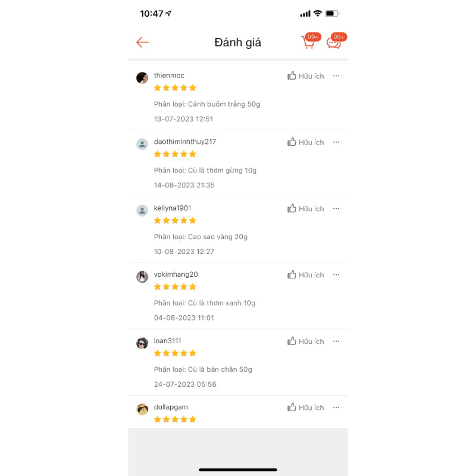Open more options for thienmoc's review
Viewport: 476px width, 476px height.
(x=336, y=76)
